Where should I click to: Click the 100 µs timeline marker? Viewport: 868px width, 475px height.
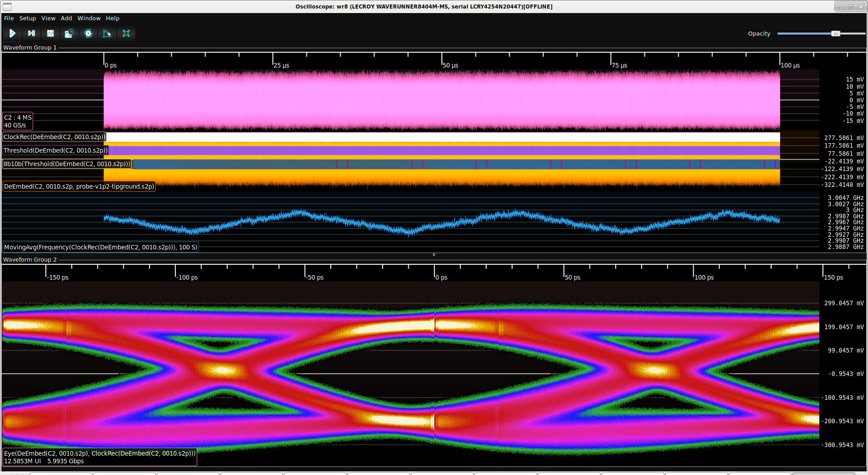click(x=790, y=65)
